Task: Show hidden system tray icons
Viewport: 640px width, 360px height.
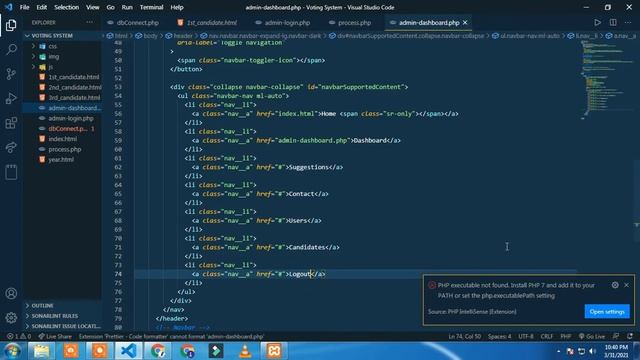Action: [558, 351]
